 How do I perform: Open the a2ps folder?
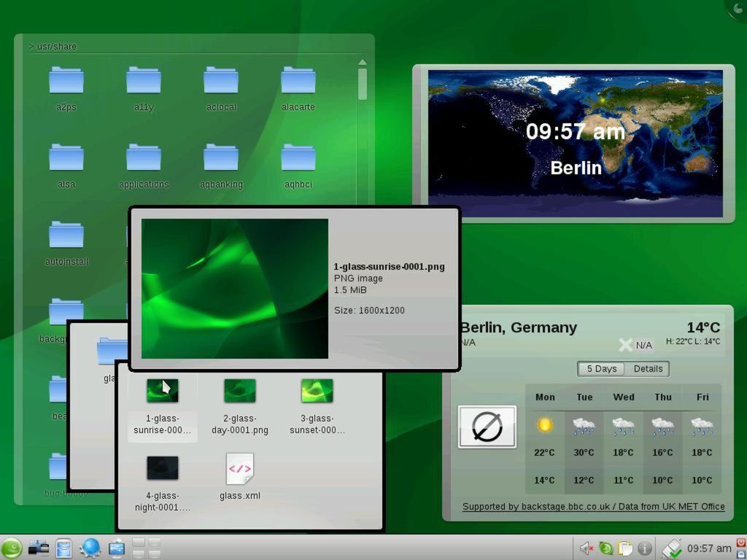(66, 89)
